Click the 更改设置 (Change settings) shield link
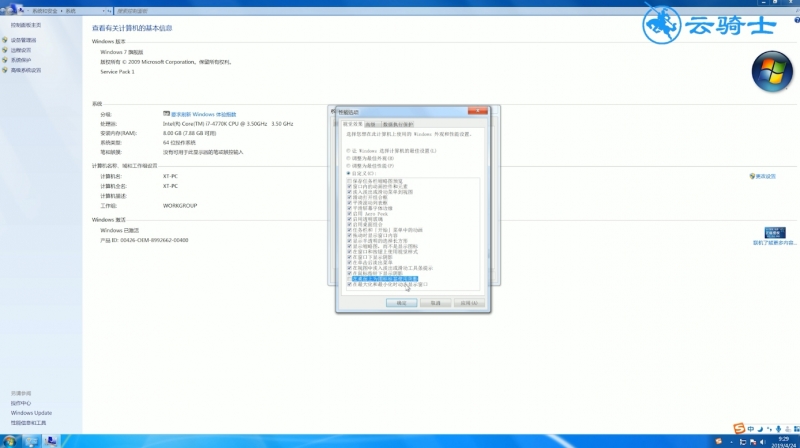The width and height of the screenshot is (800, 448). [765, 176]
